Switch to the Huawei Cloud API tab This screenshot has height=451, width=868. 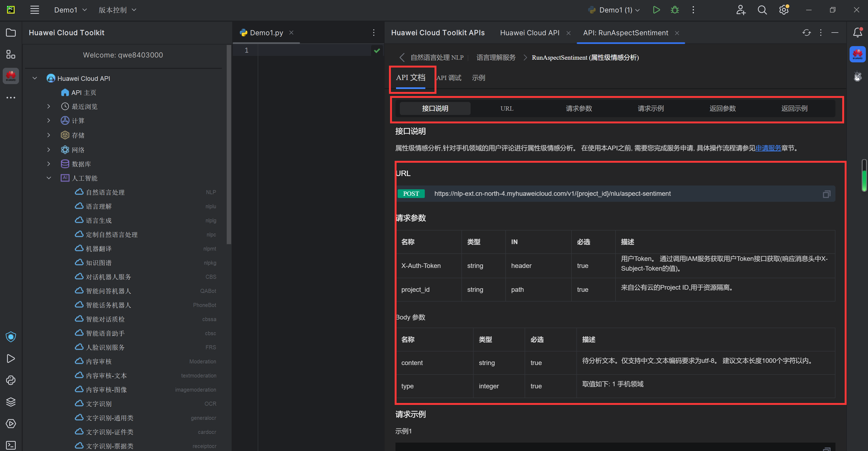click(530, 33)
